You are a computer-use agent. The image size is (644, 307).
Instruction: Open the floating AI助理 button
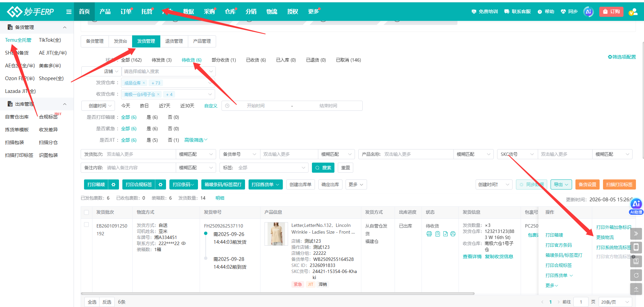click(636, 206)
